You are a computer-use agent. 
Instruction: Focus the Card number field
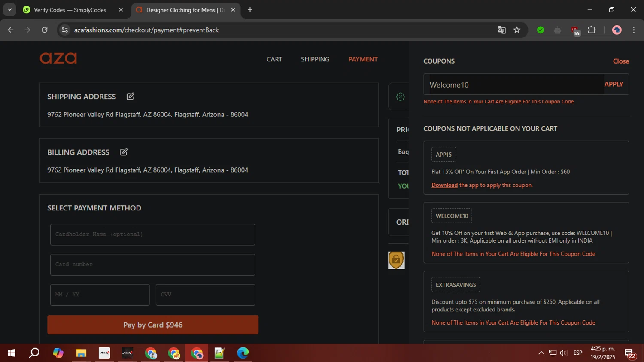[x=152, y=265]
